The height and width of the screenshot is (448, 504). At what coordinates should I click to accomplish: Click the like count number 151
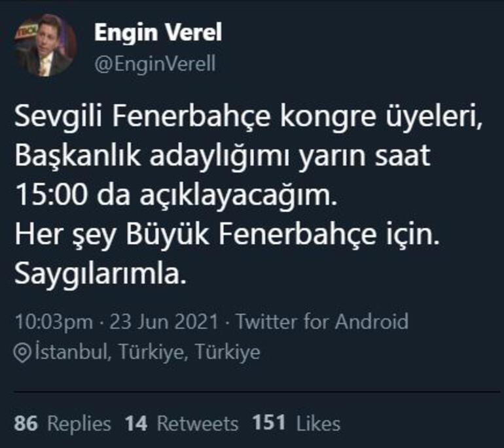tap(269, 424)
